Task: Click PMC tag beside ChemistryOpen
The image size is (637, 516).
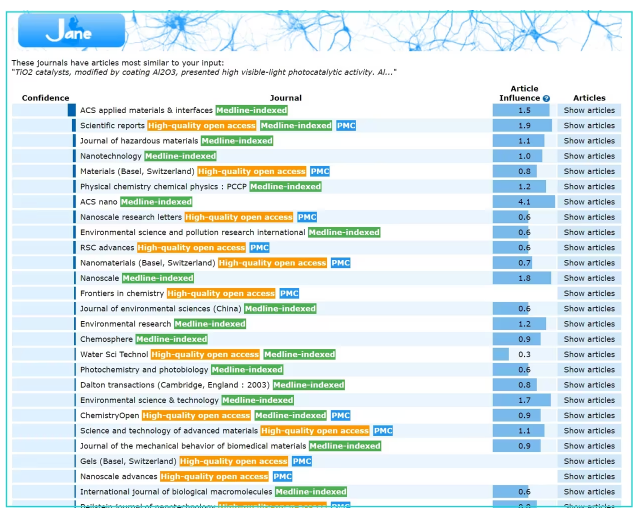Action: (x=340, y=415)
